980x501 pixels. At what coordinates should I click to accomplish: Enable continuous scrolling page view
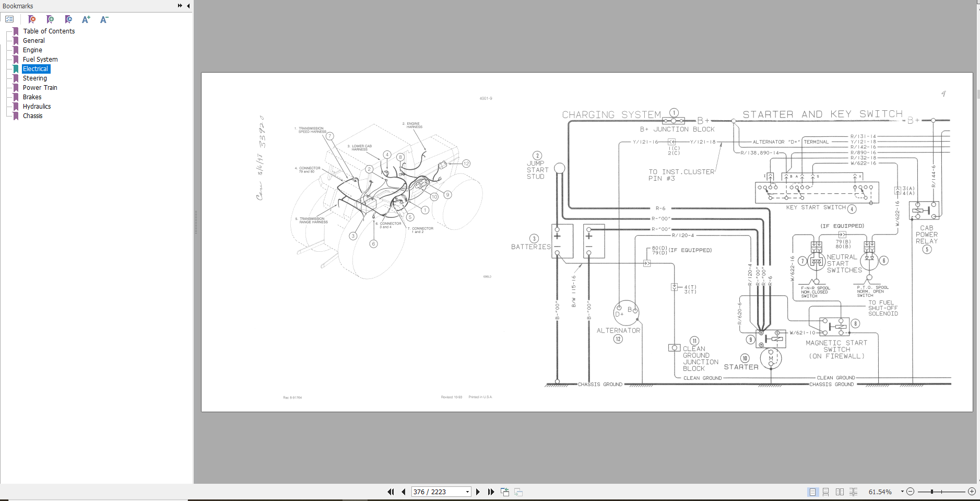[x=825, y=492]
